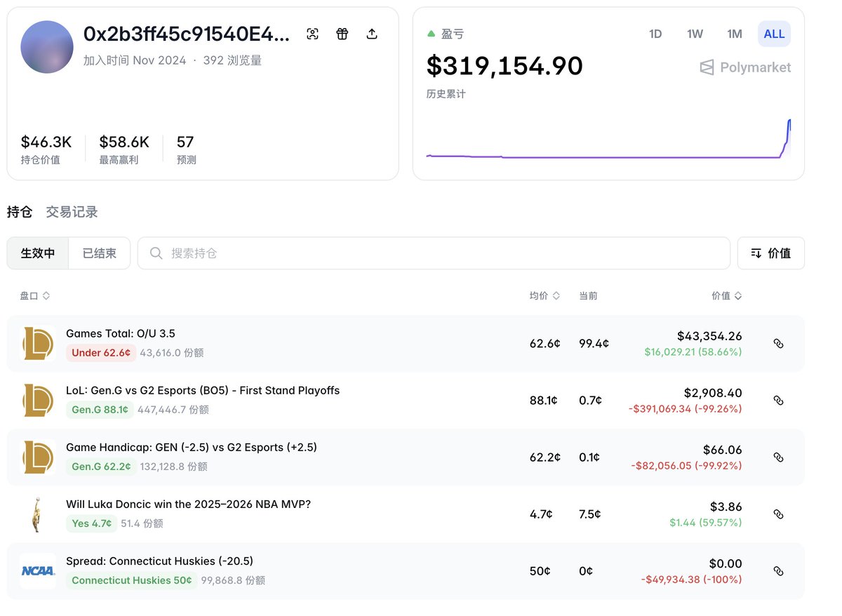Click the $58.6K 最高赢利 stat
The height and width of the screenshot is (616, 842).
pyautogui.click(x=124, y=149)
